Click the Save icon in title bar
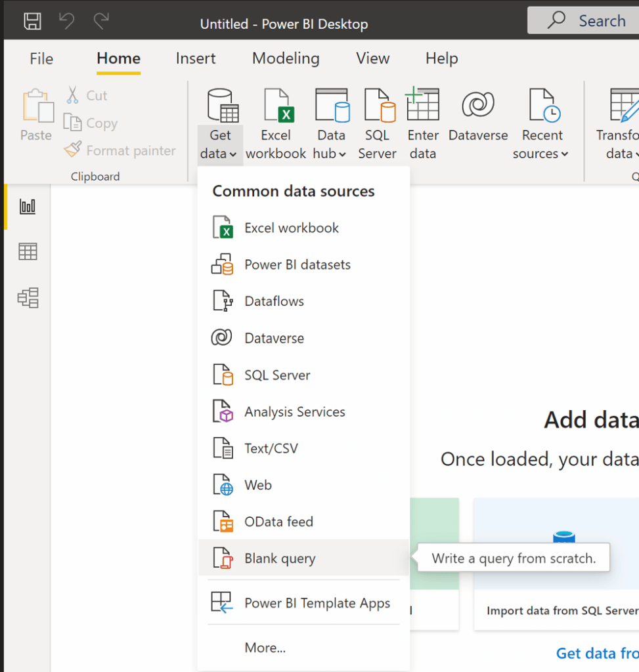The height and width of the screenshot is (672, 639). point(32,21)
